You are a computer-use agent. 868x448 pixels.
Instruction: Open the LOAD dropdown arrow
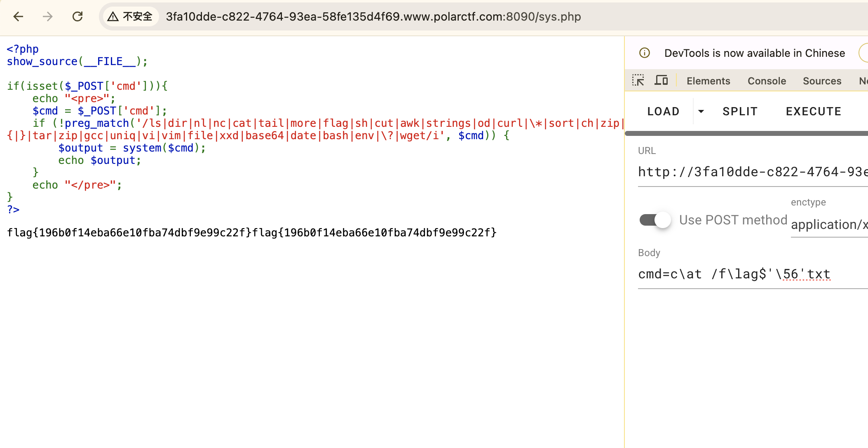(701, 111)
